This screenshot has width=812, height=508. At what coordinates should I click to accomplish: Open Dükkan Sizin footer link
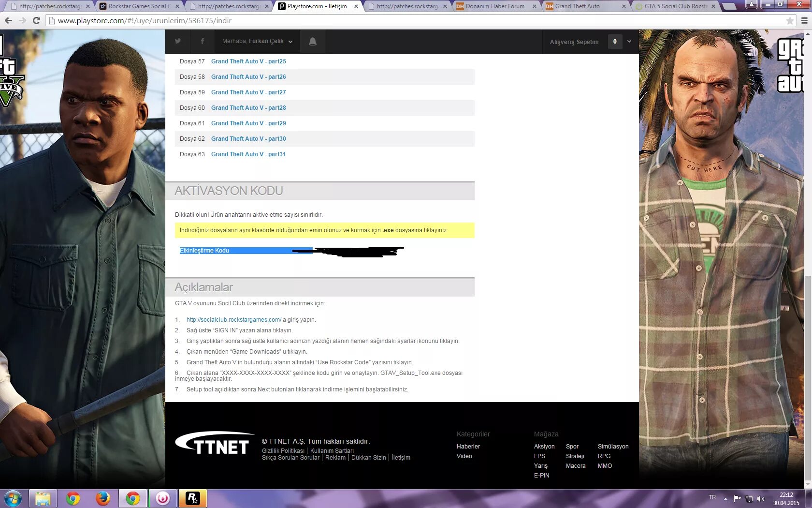pos(369,458)
